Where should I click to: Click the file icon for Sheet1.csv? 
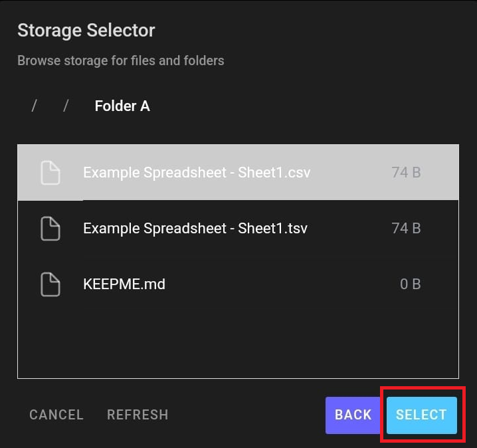[50, 173]
